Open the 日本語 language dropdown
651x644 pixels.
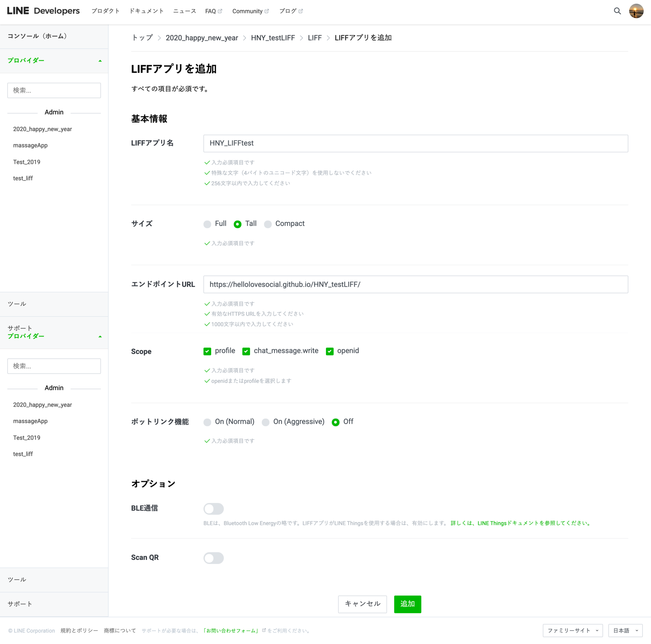626,630
